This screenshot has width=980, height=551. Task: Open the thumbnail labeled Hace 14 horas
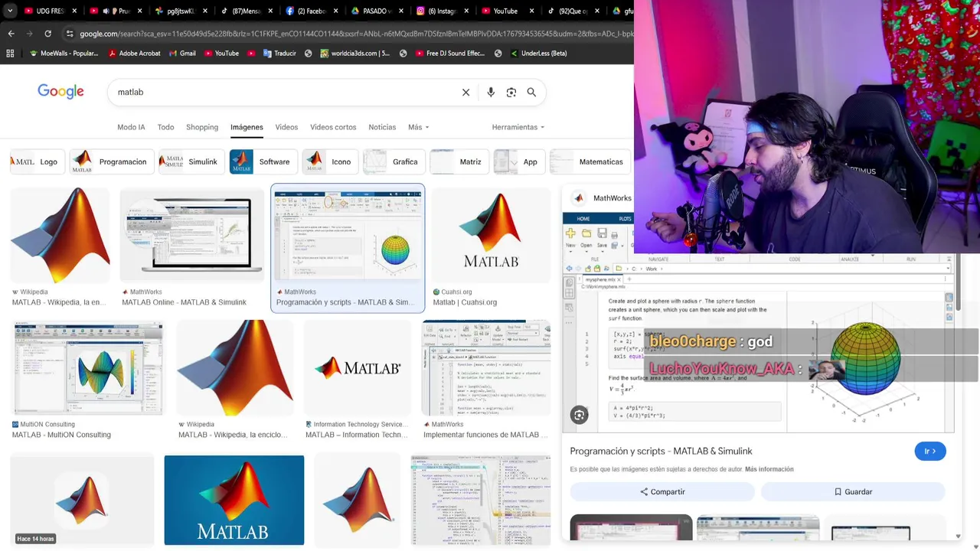point(83,500)
